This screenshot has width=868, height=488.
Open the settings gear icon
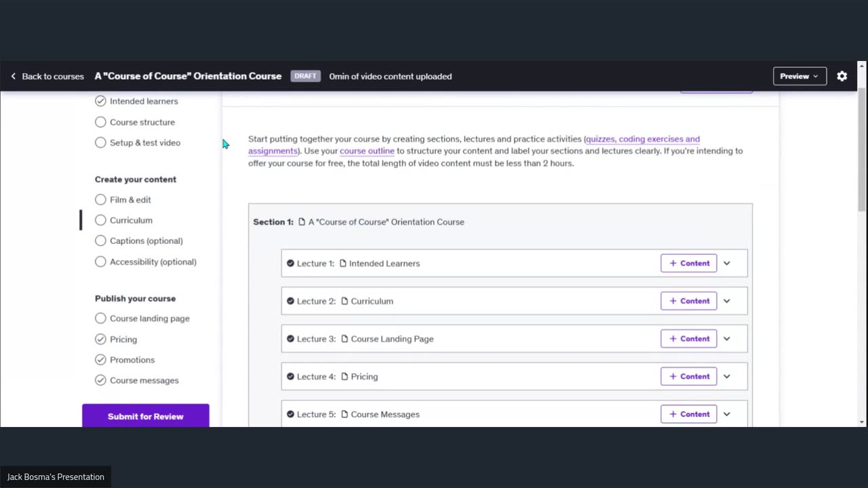[x=842, y=77]
